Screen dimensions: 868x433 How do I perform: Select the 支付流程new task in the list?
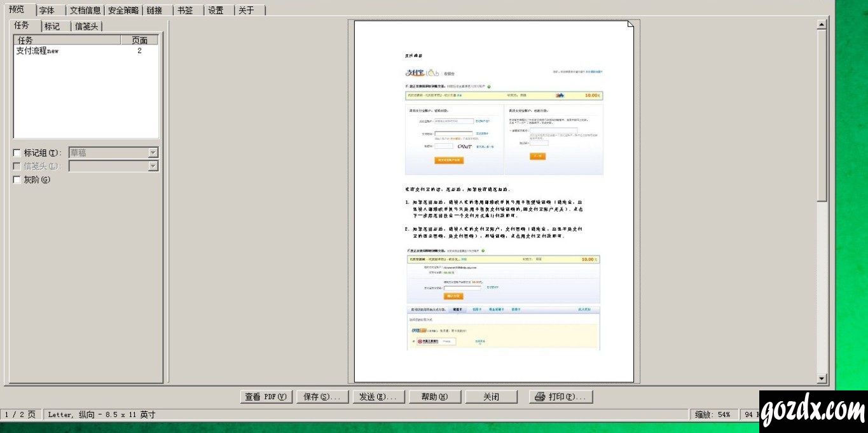pos(38,51)
